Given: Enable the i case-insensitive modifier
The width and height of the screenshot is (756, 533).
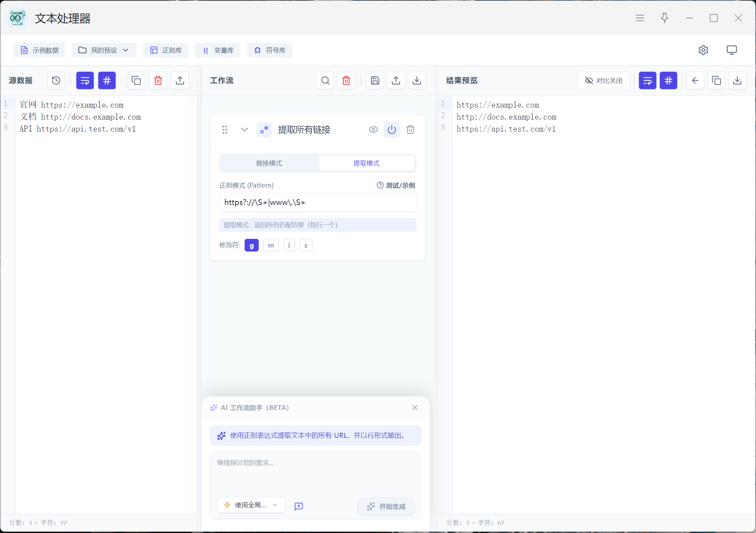Looking at the screenshot, I should click(x=289, y=245).
